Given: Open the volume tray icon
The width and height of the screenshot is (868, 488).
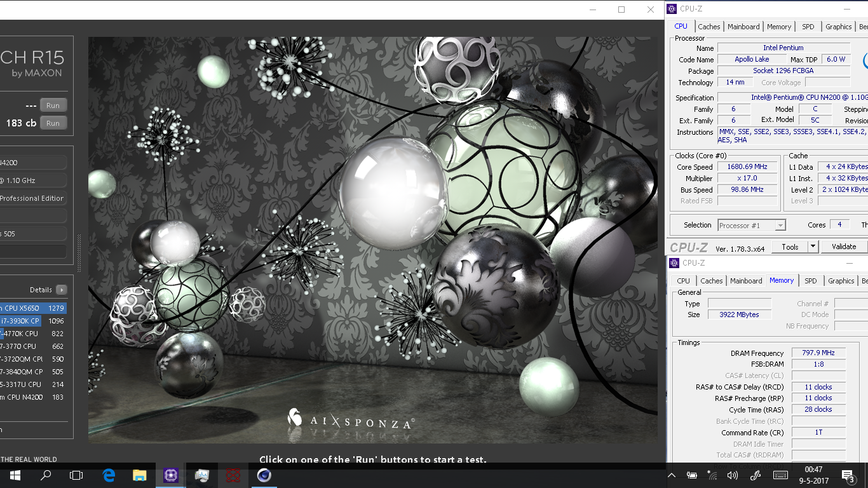Looking at the screenshot, I should (x=732, y=475).
